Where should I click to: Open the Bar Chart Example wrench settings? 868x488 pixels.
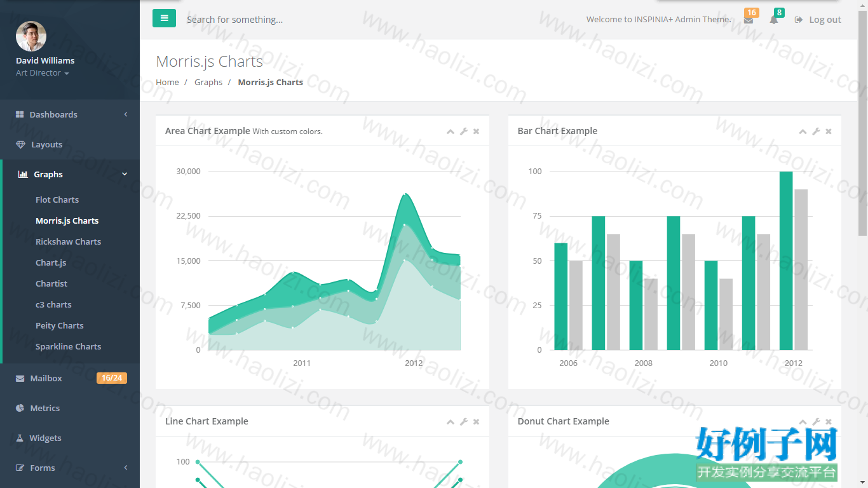tap(816, 132)
